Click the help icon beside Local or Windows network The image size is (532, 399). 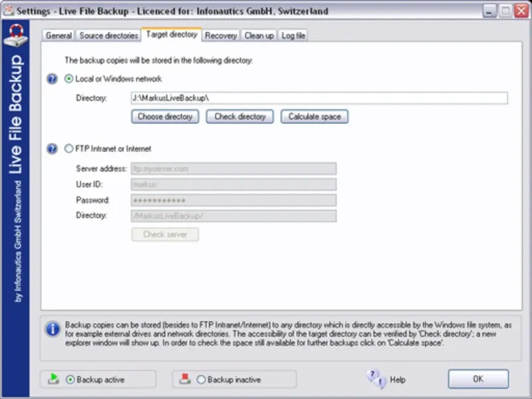(x=52, y=79)
